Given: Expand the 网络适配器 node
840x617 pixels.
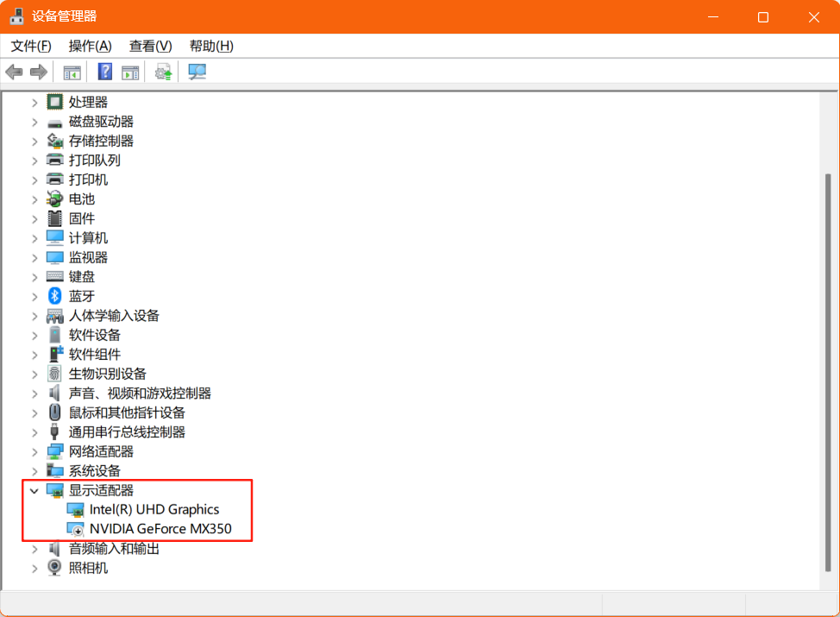Looking at the screenshot, I should [x=34, y=452].
